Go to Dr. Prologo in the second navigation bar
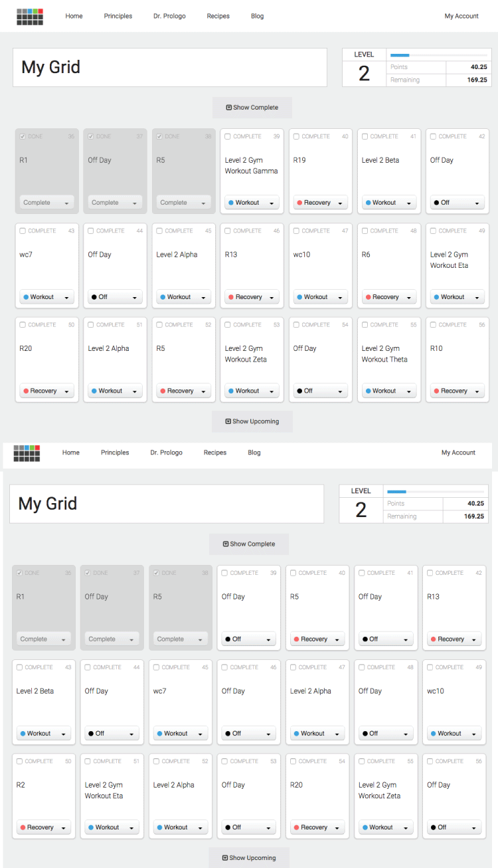This screenshot has height=868, width=498. [x=166, y=453]
